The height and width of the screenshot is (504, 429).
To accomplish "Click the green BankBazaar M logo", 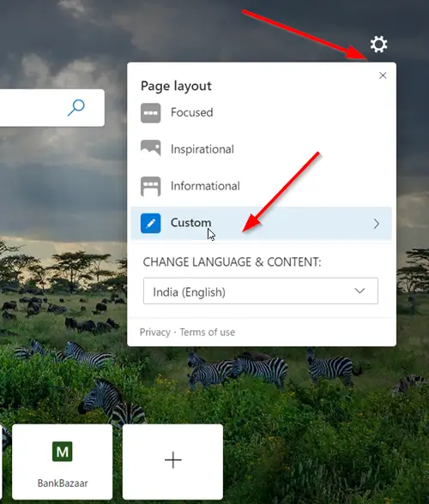I will click(x=63, y=452).
